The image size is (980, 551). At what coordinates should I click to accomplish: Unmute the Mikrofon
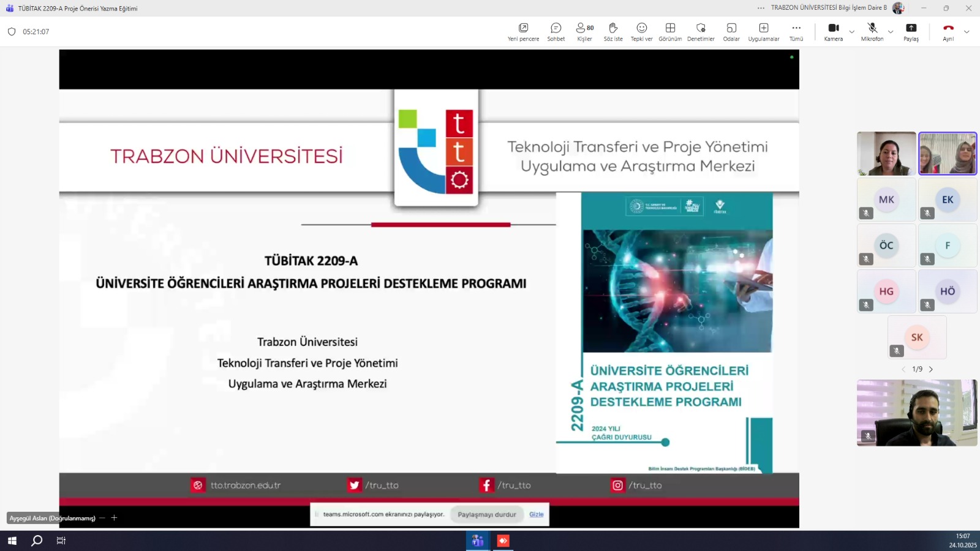pos(872,32)
